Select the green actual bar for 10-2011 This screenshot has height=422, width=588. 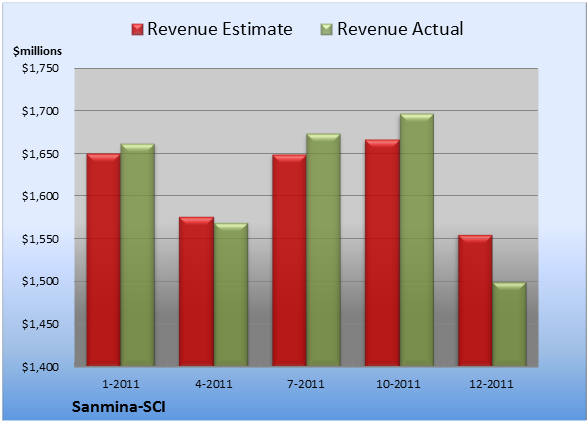coord(417,240)
